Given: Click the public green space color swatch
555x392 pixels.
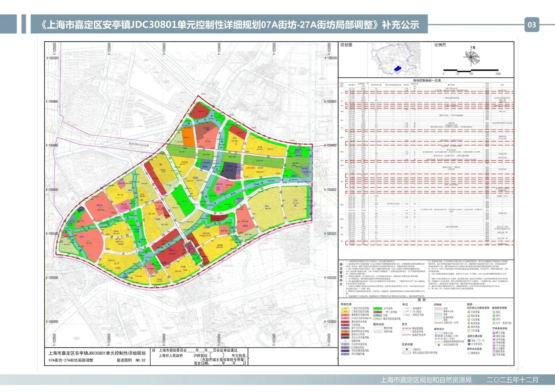Looking at the screenshot, I should 377,308.
